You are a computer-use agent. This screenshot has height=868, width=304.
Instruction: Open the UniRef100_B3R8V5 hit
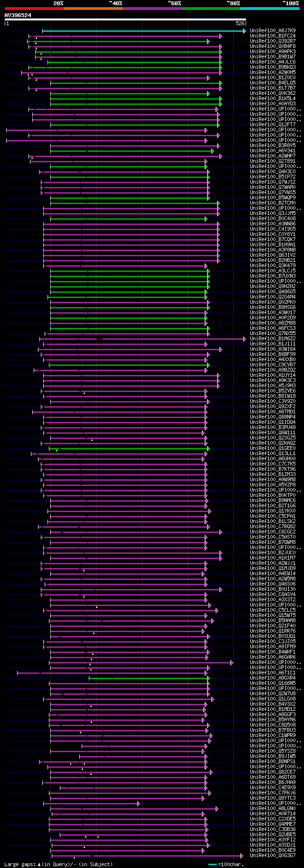(273, 146)
